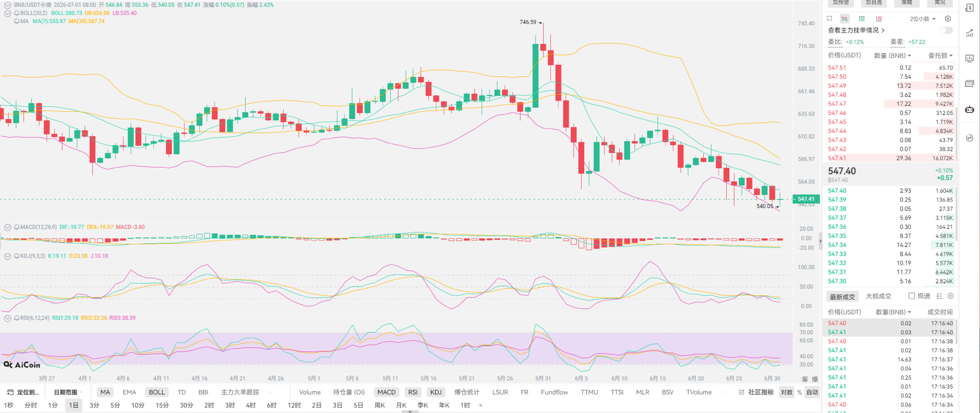Open the rising bars chart sidebar icon
This screenshot has width=980, height=413.
click(x=970, y=33)
